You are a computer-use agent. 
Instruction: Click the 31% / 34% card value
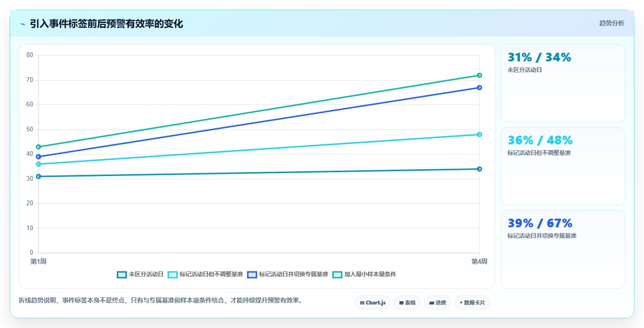pos(539,58)
